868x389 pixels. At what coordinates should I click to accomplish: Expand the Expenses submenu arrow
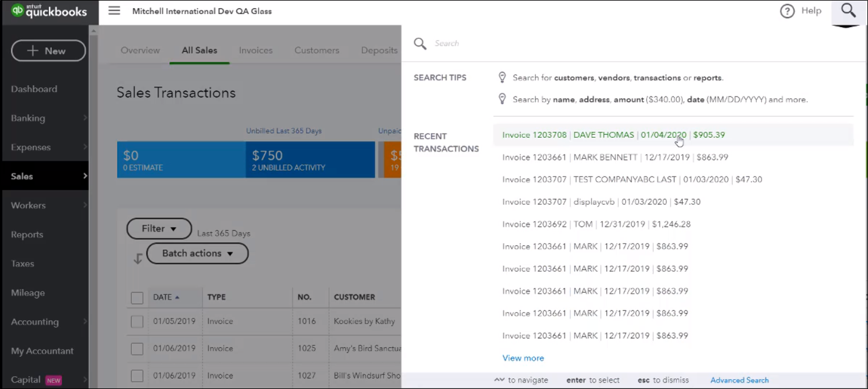click(85, 147)
